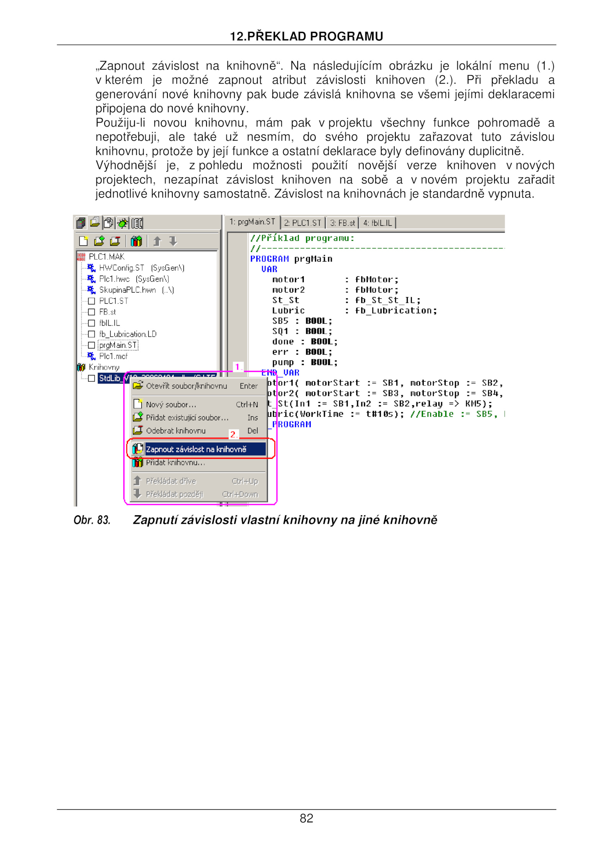Click the add library books toolbar icon
This screenshot has width=613, height=868.
pos(136,241)
